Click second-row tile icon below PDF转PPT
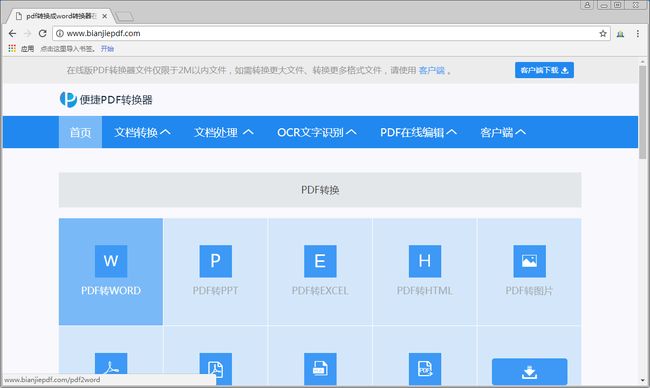 216,369
